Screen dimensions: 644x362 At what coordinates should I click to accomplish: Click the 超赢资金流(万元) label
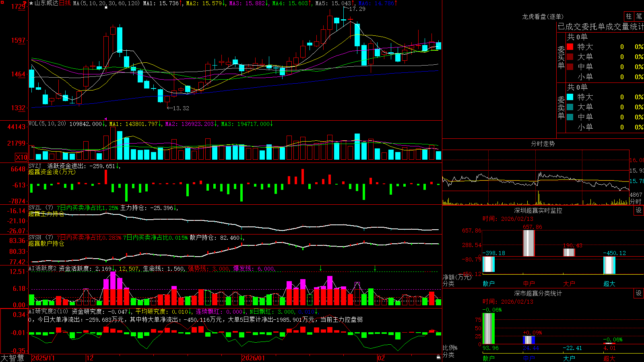[x=52, y=172]
